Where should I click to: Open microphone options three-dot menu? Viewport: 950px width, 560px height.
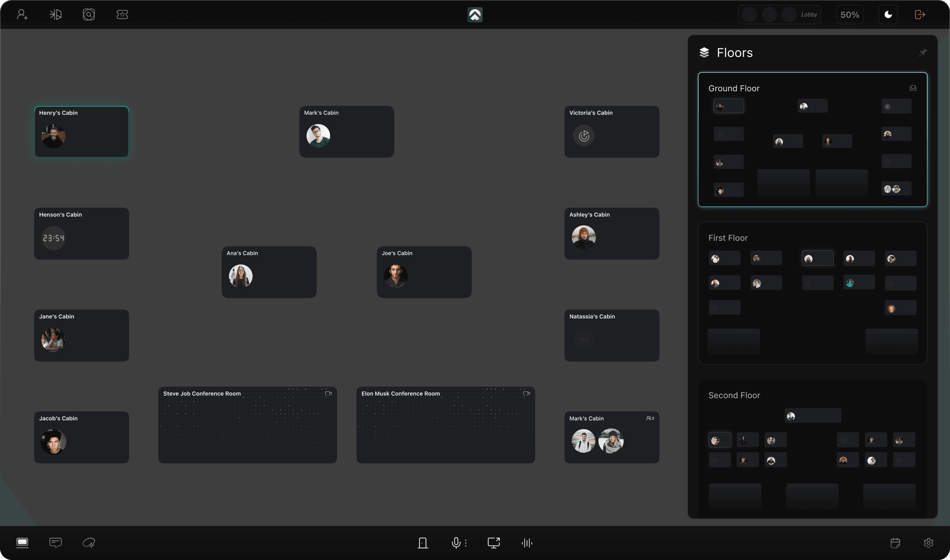[465, 543]
